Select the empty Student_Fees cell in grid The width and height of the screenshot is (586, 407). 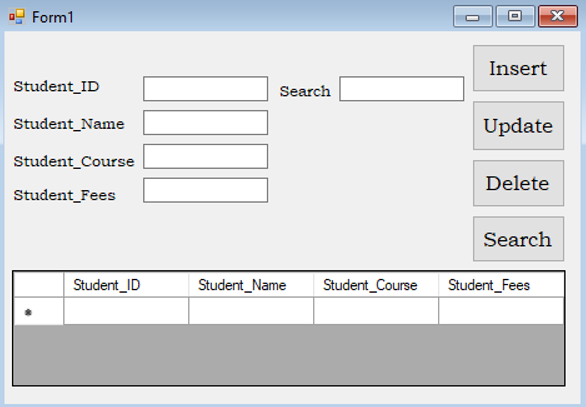[501, 311]
